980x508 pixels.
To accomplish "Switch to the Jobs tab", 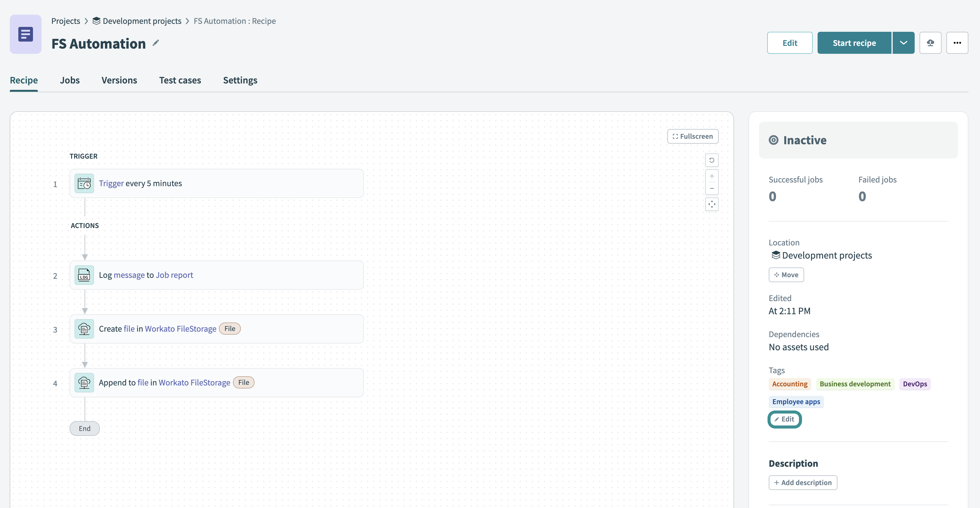I will (69, 80).
